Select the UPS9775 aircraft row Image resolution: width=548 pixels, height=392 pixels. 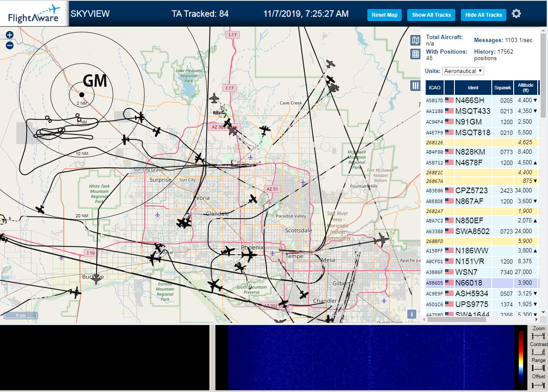coord(482,304)
